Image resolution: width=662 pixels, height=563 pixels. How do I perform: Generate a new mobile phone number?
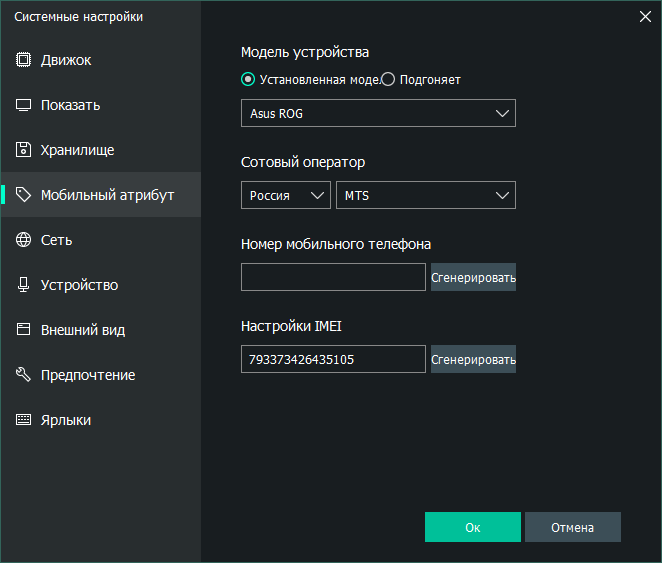[x=473, y=277]
